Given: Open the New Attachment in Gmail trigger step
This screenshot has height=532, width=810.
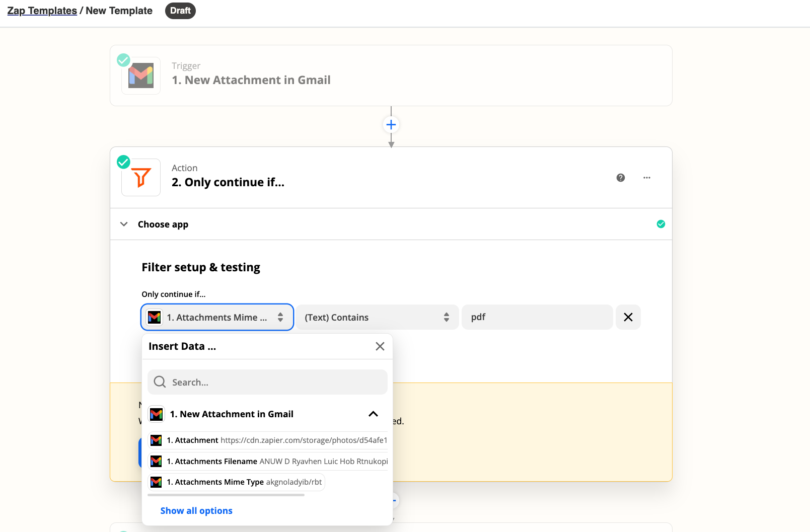Looking at the screenshot, I should pyautogui.click(x=391, y=75).
